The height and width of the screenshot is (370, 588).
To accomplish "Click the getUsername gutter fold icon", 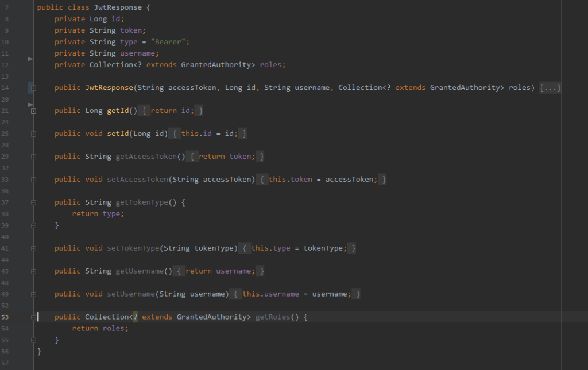I will 33,271.
